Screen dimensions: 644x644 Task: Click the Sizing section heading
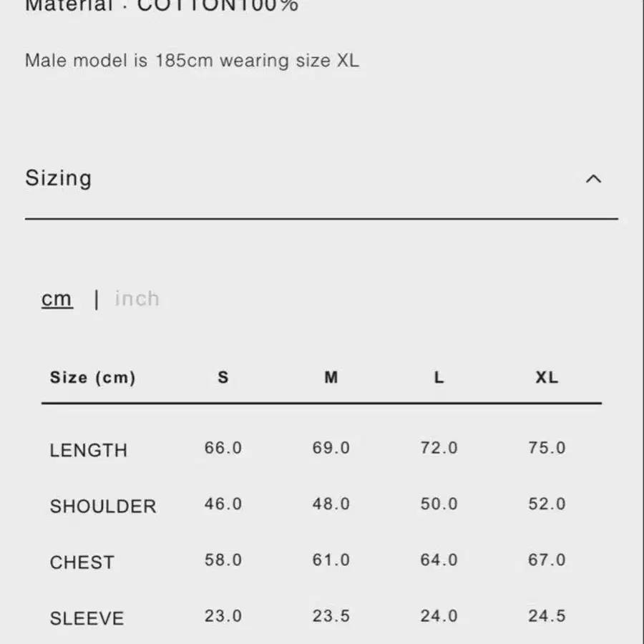(x=59, y=179)
